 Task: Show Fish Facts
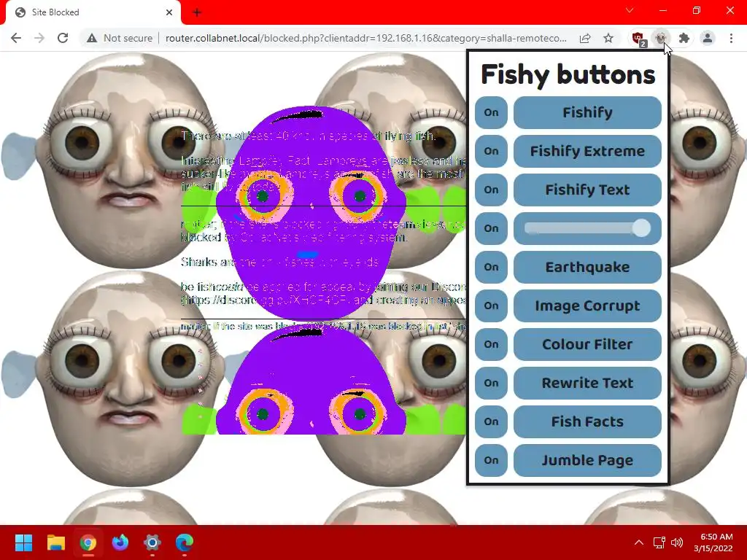click(587, 421)
